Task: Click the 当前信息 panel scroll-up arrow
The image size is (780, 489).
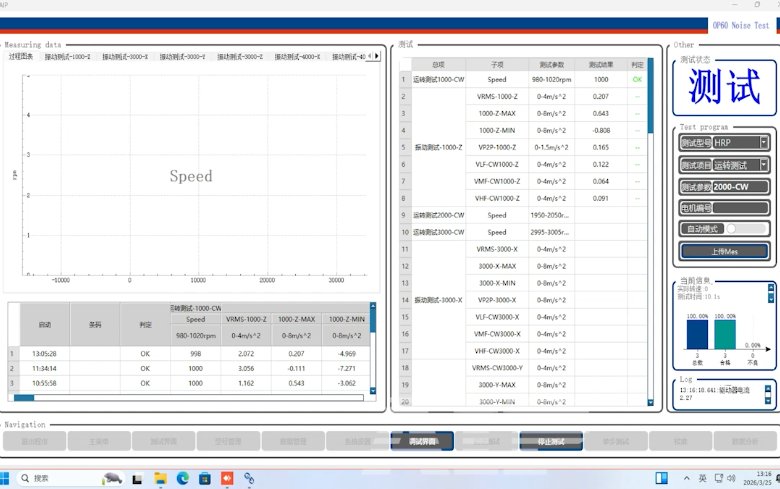Action: click(771, 287)
